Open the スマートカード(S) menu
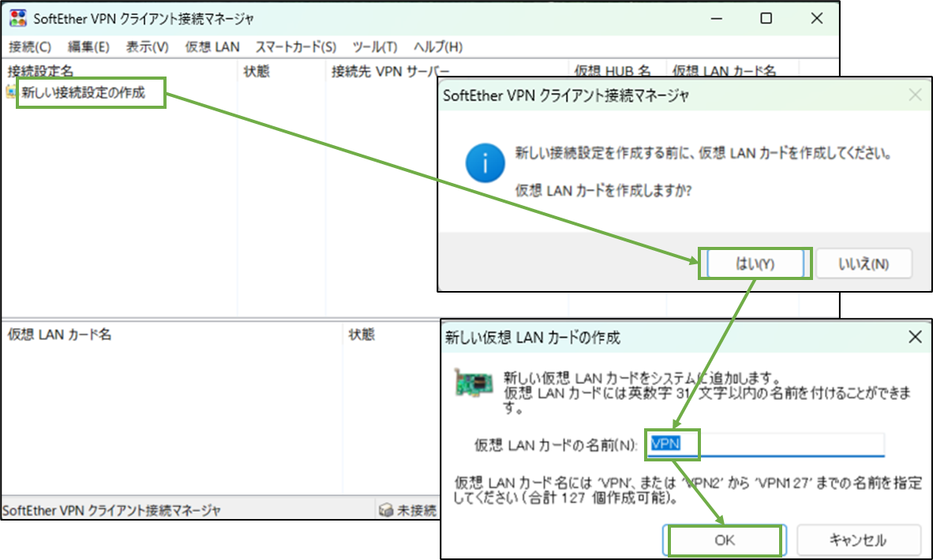 coord(296,47)
